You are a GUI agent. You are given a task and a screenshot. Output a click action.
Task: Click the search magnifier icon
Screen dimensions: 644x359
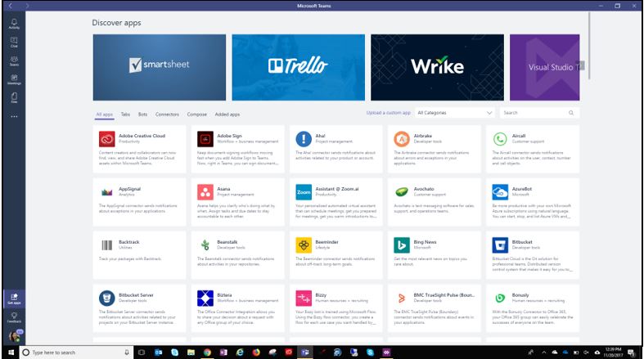click(x=571, y=113)
